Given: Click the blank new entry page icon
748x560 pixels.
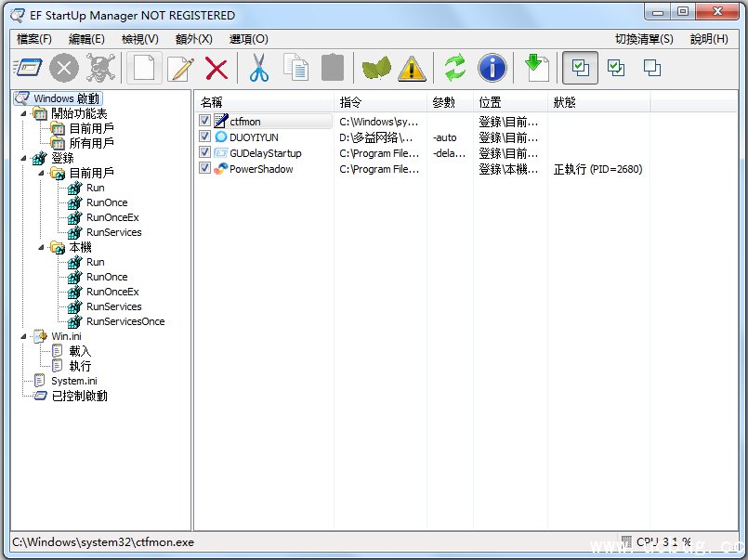Looking at the screenshot, I should point(144,68).
